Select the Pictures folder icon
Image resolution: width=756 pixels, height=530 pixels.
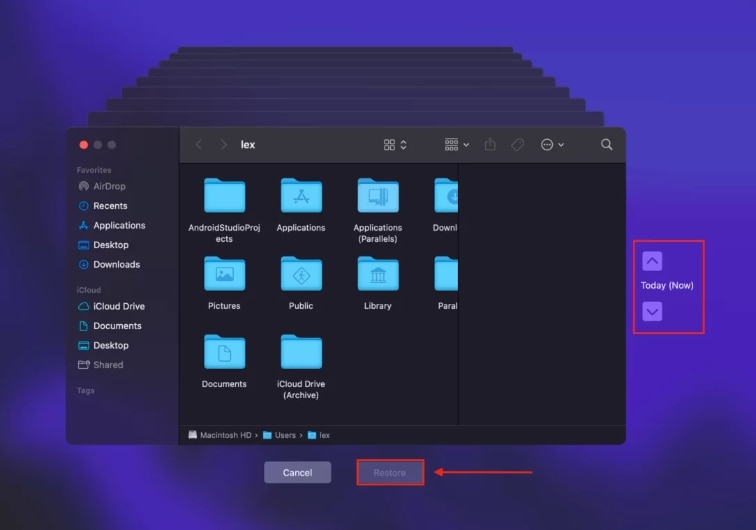[x=224, y=274]
